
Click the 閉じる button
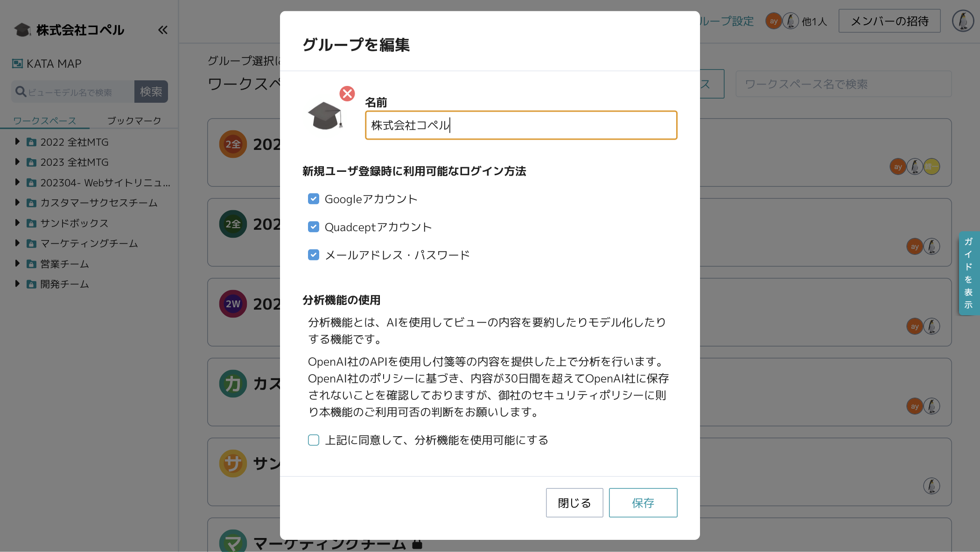tap(574, 502)
